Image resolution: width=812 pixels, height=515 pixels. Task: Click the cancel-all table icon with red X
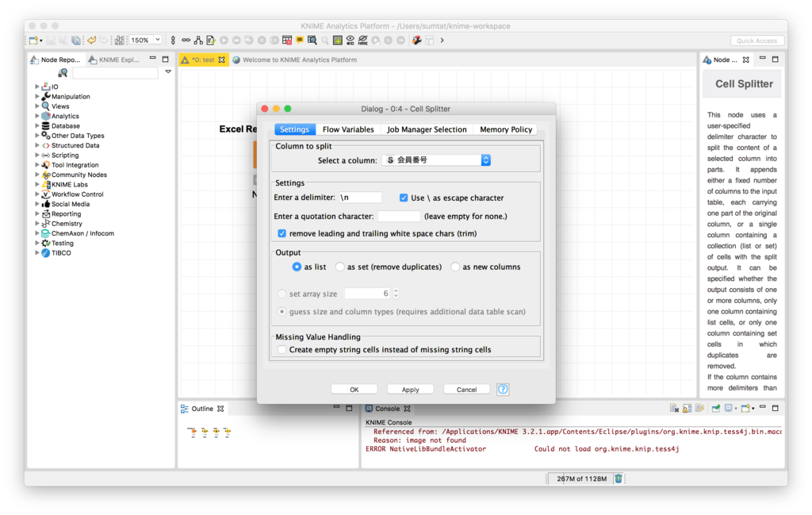(x=287, y=40)
